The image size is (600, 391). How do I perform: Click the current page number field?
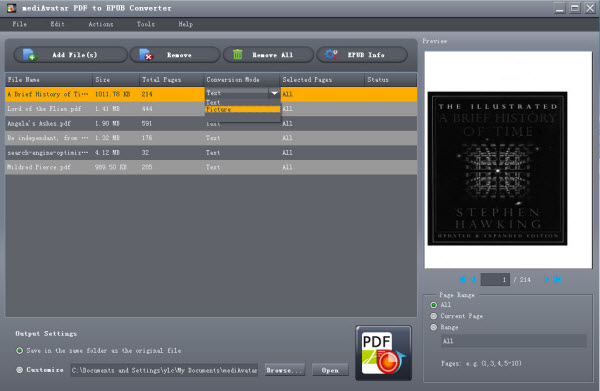[x=495, y=280]
